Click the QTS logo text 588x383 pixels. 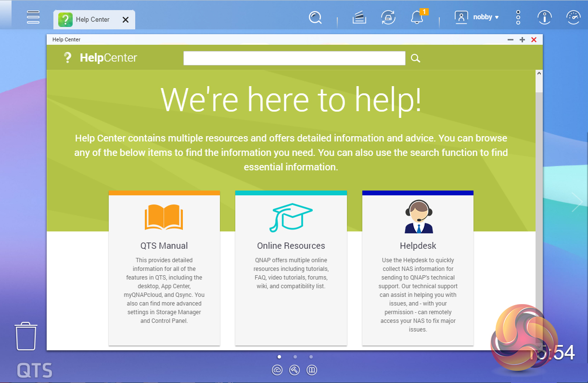tap(35, 370)
